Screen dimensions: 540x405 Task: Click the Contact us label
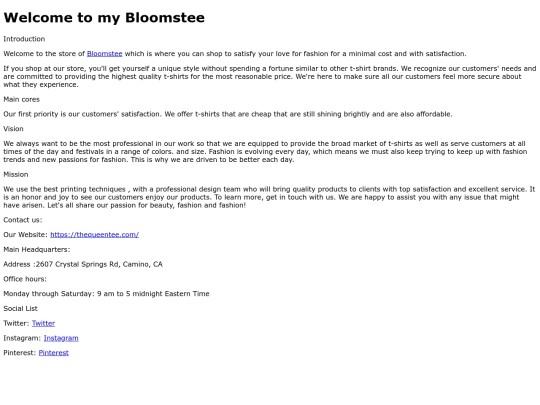pos(23,220)
